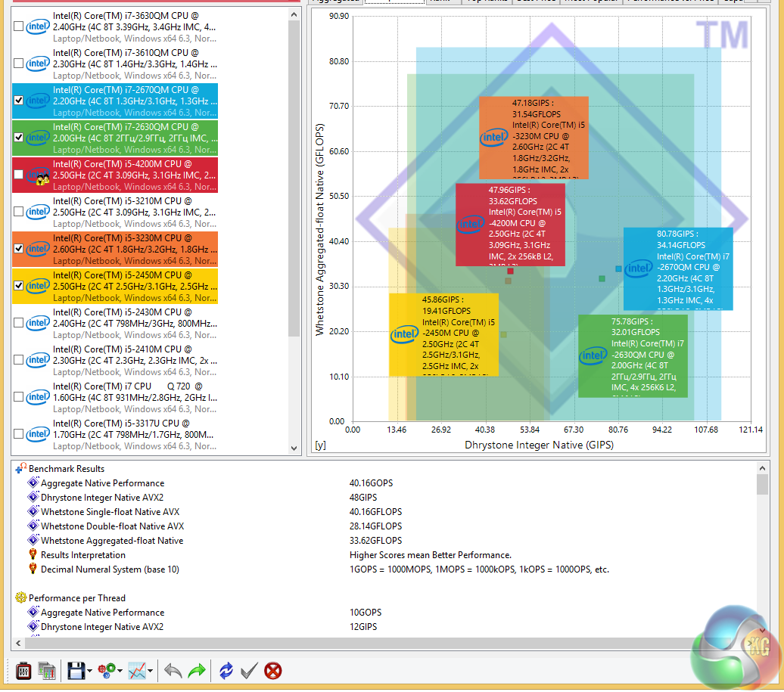Click Intel logo beside i5-2410M entry
This screenshot has height=692, width=784.
coord(38,360)
